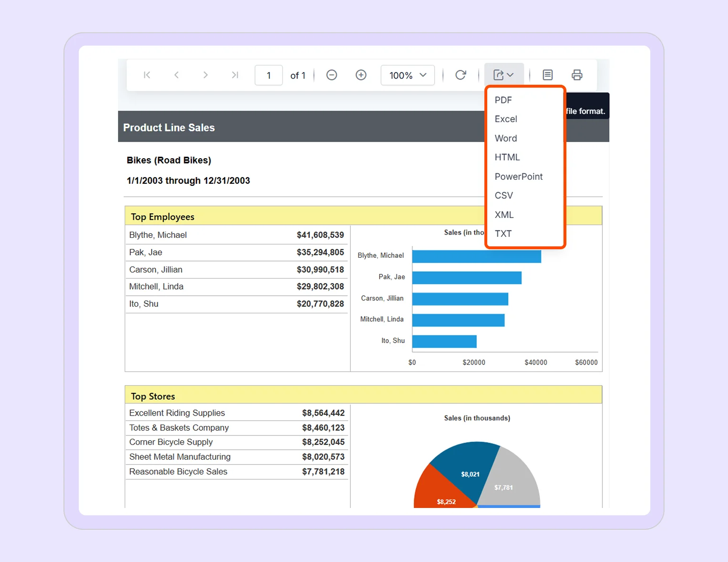728x562 pixels.
Task: Select PowerPoint export option
Action: [x=519, y=176]
